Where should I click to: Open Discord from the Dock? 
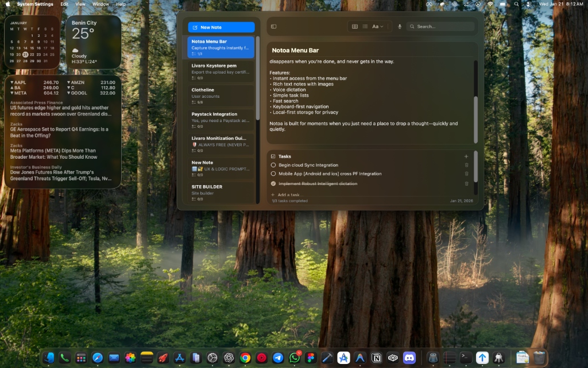coord(409,359)
